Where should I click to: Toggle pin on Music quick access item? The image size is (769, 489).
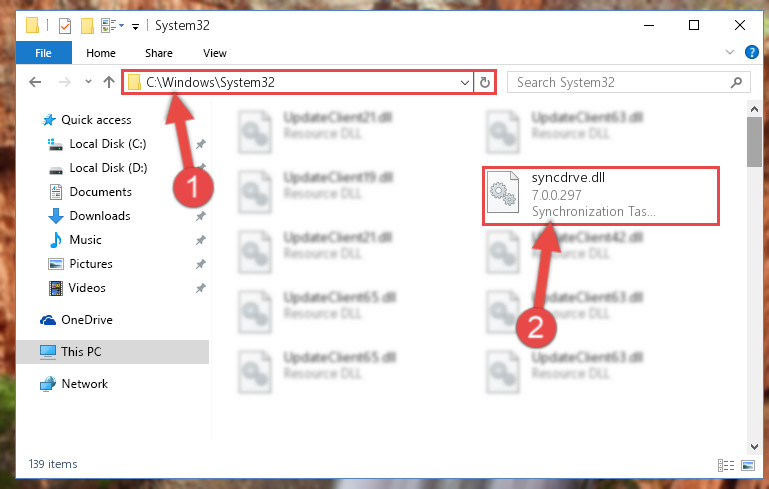[x=201, y=240]
